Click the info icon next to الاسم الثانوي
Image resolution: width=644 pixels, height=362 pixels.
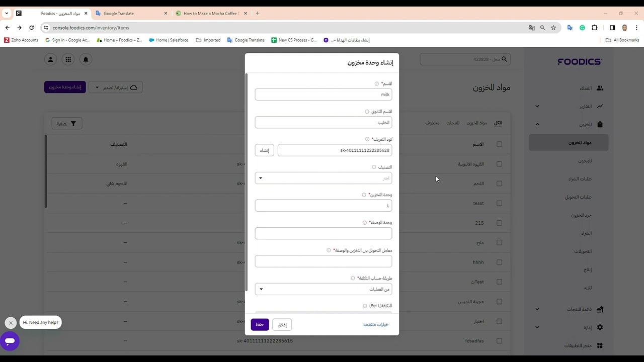[367, 112]
